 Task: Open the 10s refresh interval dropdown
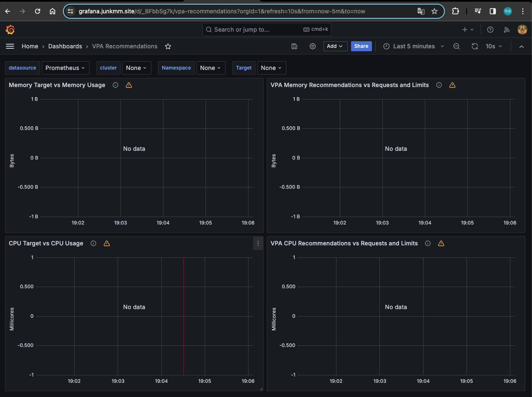[x=494, y=46]
